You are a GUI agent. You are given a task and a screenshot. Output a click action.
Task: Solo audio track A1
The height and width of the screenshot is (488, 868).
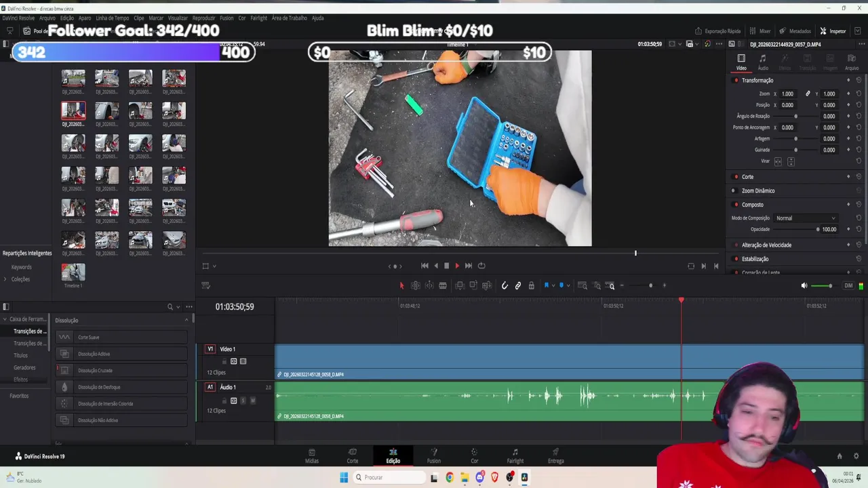click(243, 401)
